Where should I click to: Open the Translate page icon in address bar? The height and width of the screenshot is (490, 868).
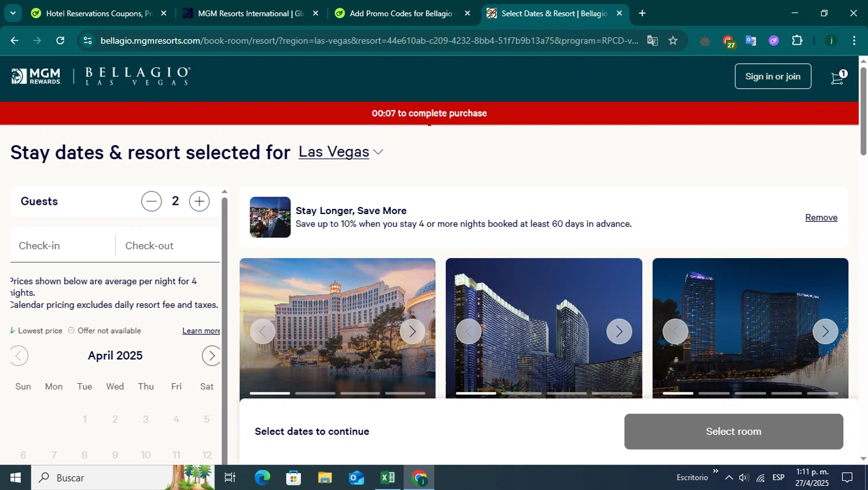652,40
